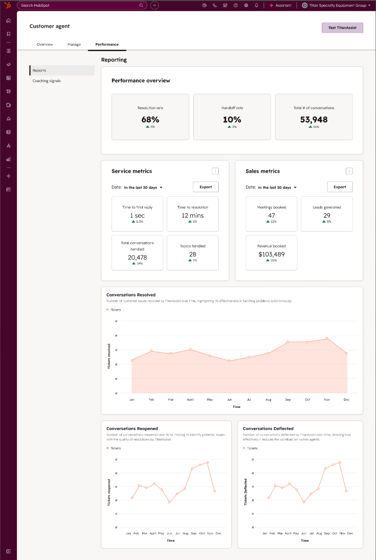Open the notifications bell
The image size is (376, 560).
point(256,5)
